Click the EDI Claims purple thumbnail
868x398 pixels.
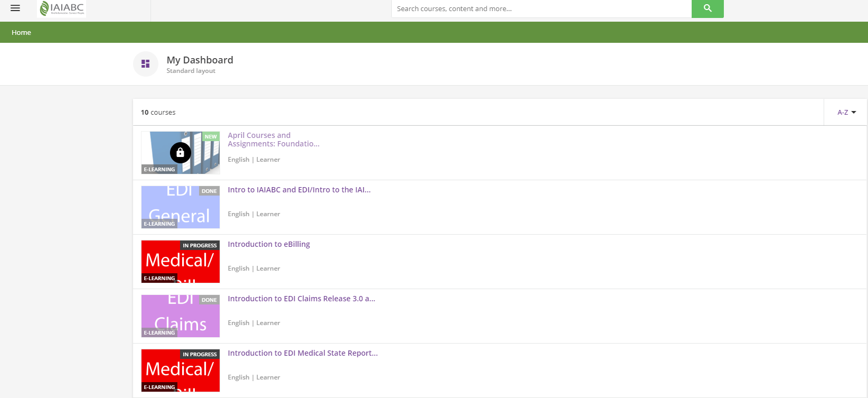pos(181,316)
